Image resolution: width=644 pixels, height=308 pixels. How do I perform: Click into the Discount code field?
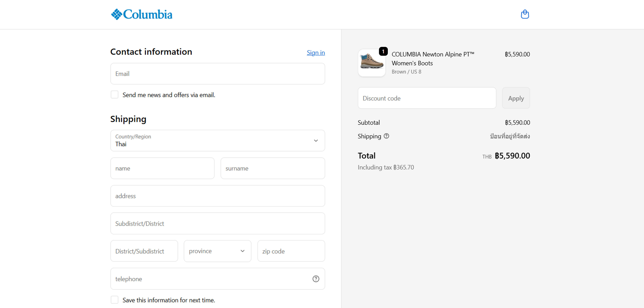pos(426,98)
